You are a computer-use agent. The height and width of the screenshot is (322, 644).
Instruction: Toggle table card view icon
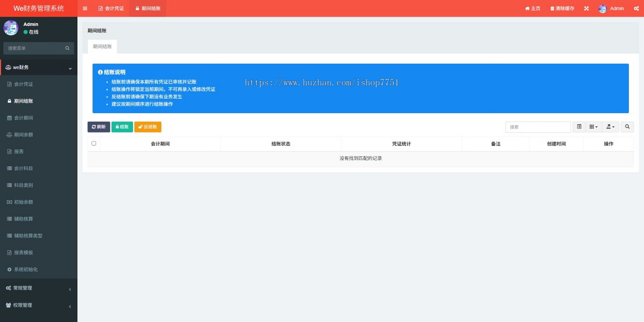coord(579,127)
